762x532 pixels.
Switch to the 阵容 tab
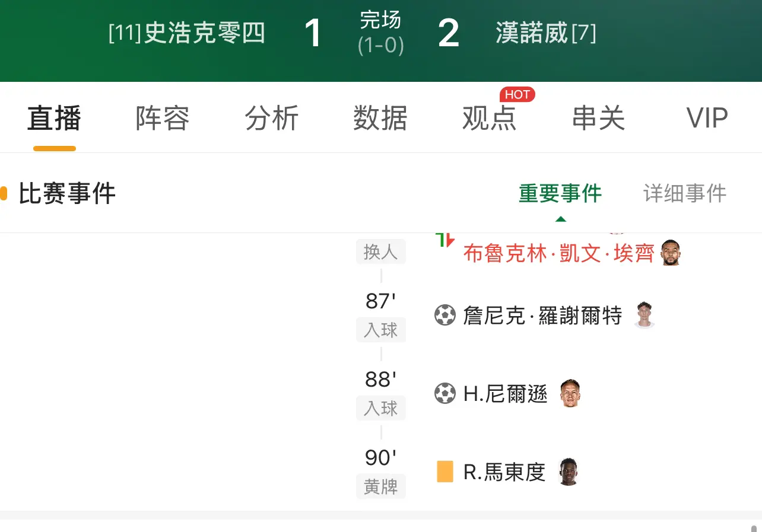(x=163, y=118)
